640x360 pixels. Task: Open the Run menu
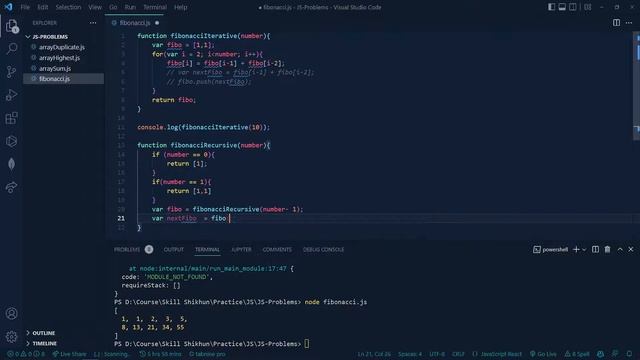point(130,7)
